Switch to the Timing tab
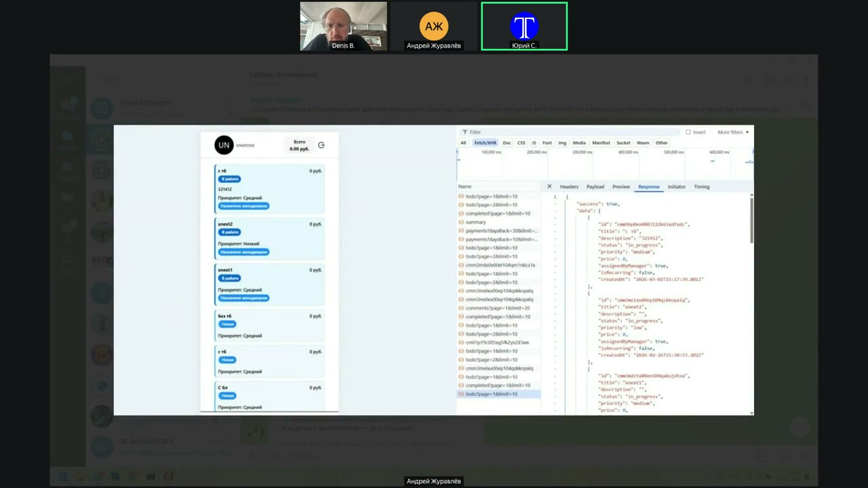 click(x=701, y=186)
